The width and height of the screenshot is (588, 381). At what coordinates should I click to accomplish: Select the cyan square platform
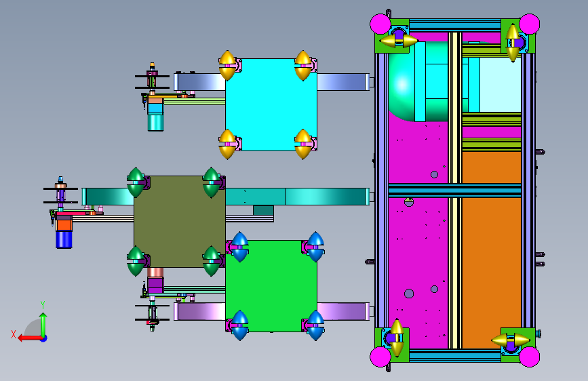tap(271, 104)
